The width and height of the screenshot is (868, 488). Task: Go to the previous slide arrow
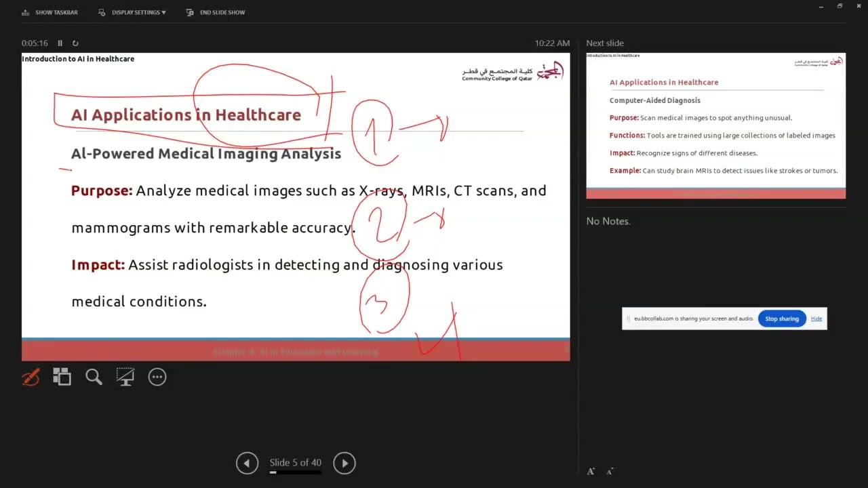coord(247,463)
